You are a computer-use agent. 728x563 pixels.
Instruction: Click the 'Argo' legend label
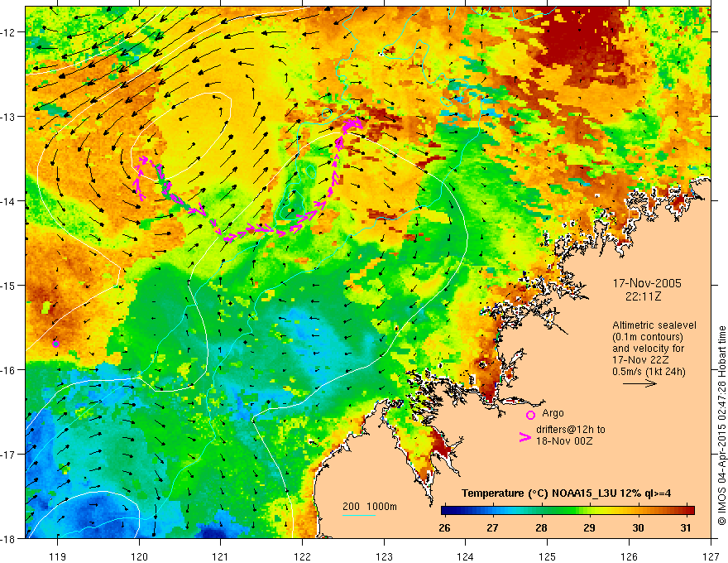(x=553, y=413)
